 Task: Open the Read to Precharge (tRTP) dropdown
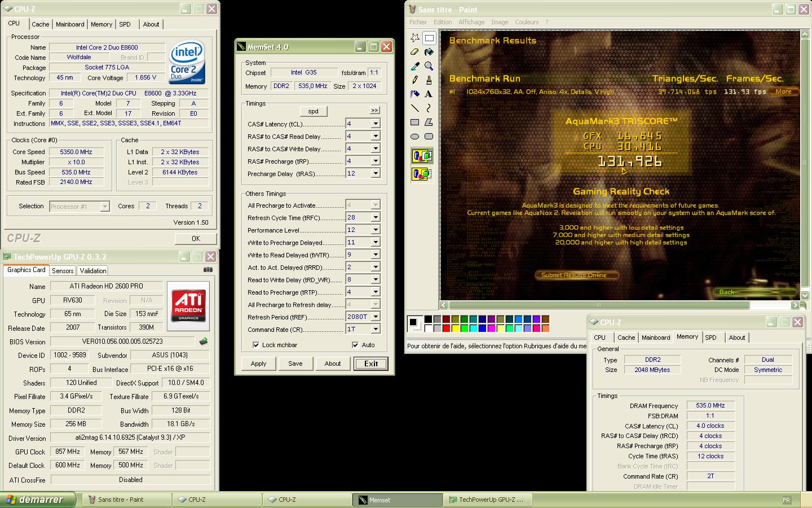tap(375, 292)
